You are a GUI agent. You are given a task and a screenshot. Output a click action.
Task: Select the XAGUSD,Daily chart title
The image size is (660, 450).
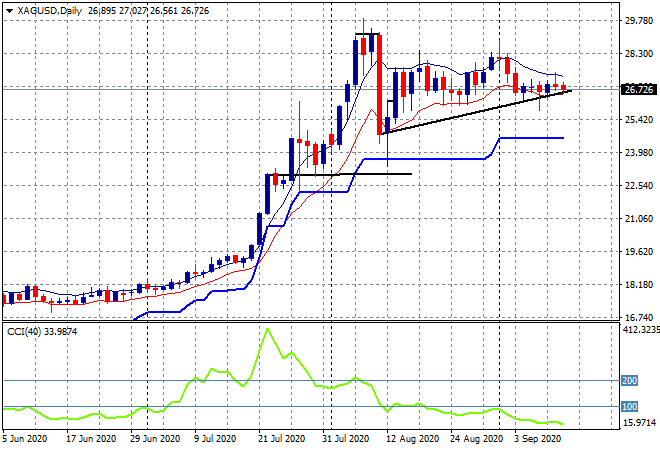tap(49, 11)
